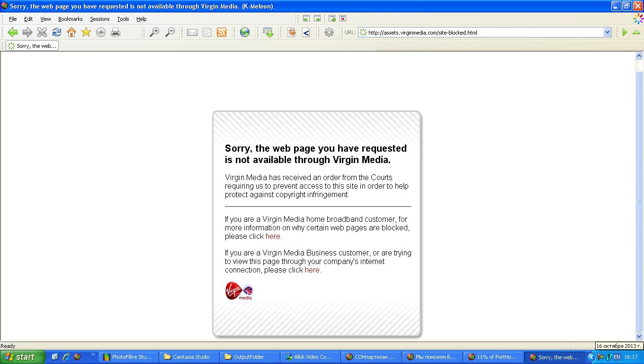Open bookmarks via the star icon

[86, 32]
